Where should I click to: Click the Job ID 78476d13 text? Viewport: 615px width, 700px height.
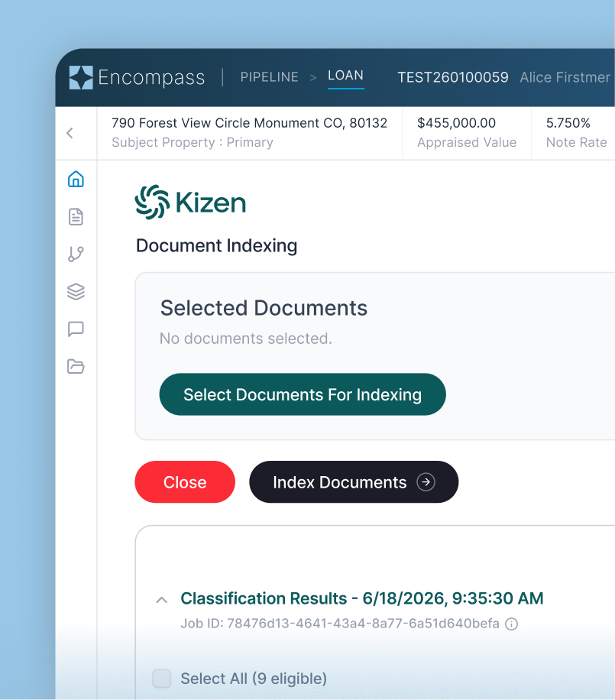pos(340,624)
